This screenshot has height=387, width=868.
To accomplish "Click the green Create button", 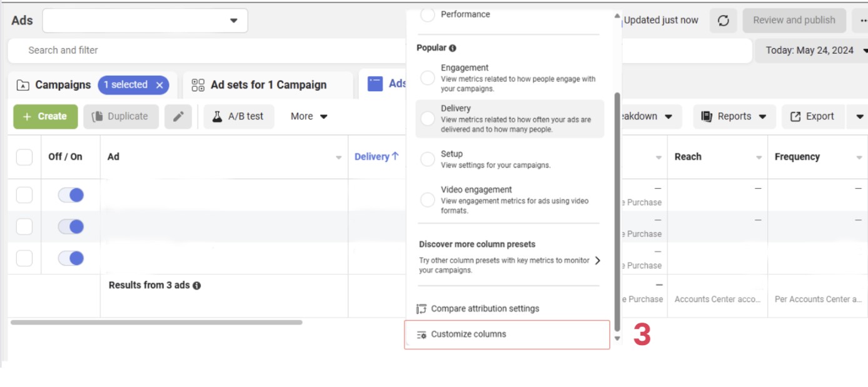I will [45, 116].
